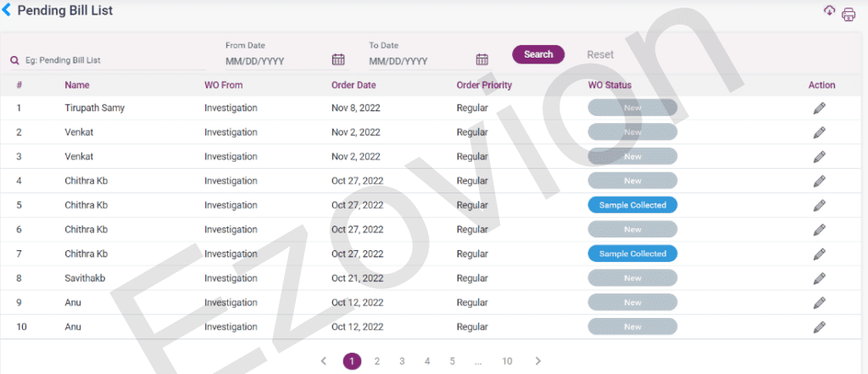Click Sample Collected status in row 7
The height and width of the screenshot is (374, 868).
tap(632, 254)
